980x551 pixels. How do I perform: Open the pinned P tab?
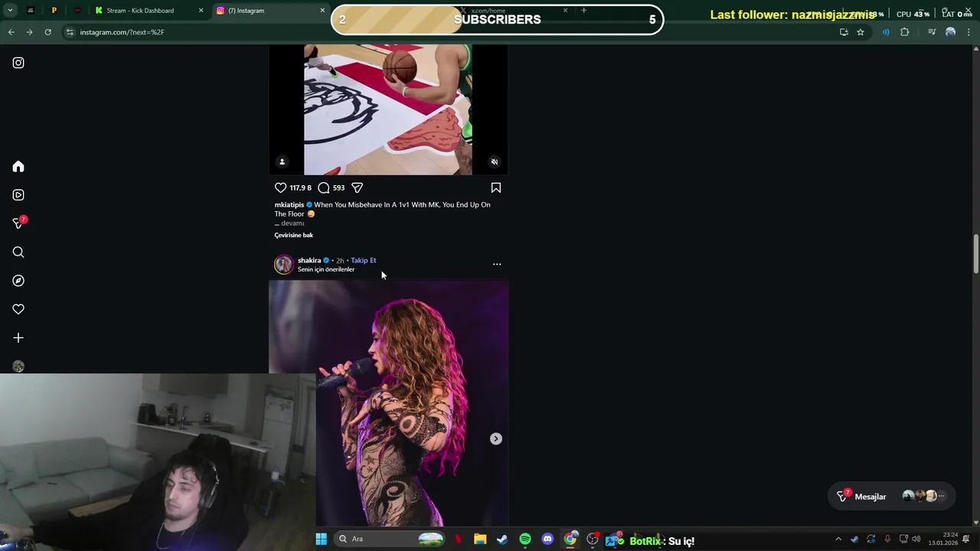[54, 11]
